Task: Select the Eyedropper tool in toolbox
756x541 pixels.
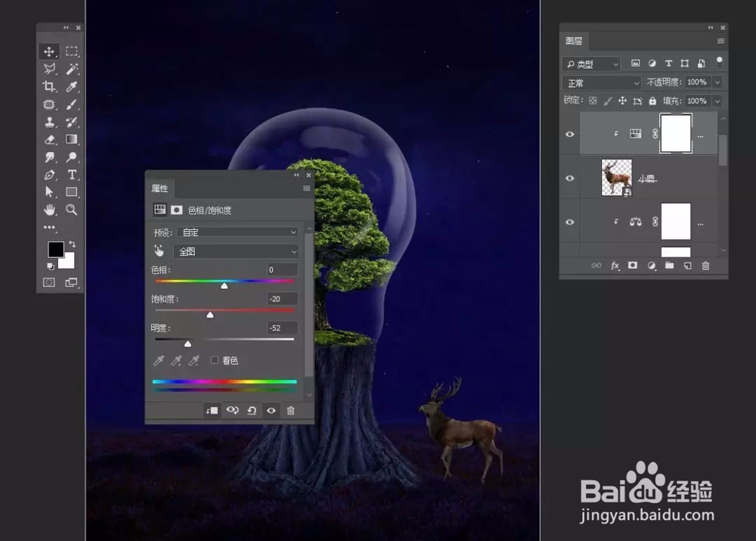Action: click(x=72, y=87)
